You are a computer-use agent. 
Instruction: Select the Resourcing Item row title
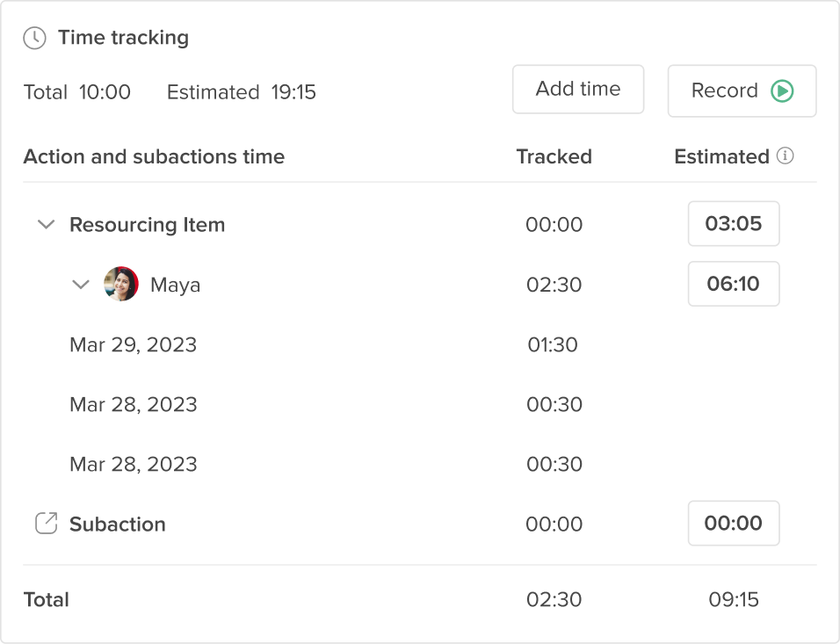148,225
